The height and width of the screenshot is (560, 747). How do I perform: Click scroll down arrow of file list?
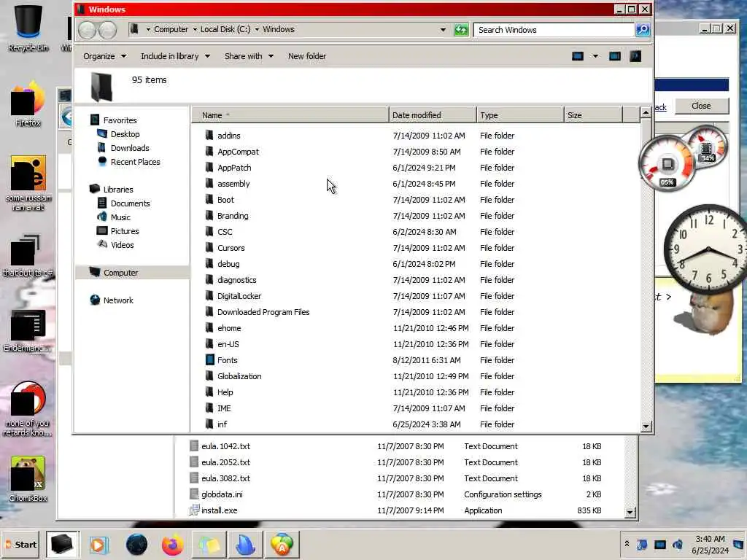click(x=646, y=426)
